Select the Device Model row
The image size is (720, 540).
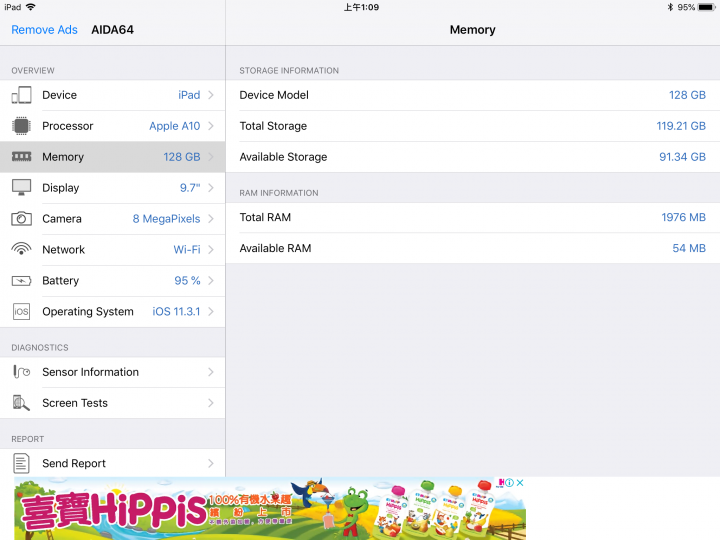[x=472, y=95]
